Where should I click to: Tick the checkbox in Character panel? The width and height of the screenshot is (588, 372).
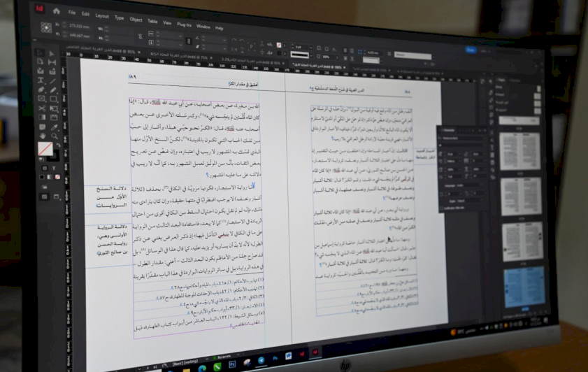tap(442, 208)
